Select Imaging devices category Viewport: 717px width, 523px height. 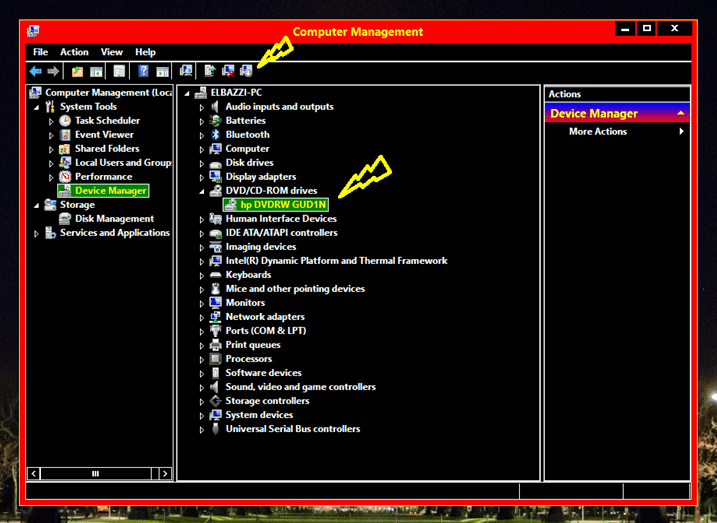coord(261,247)
